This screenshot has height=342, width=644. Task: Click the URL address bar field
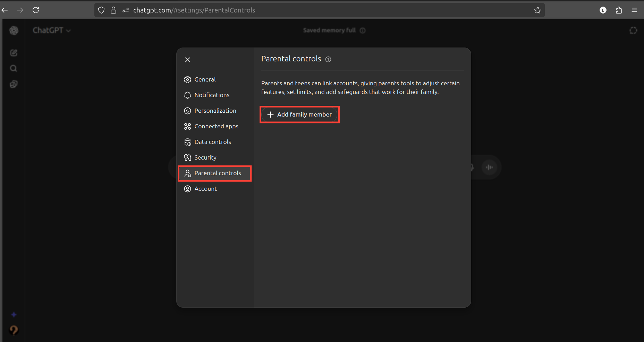pyautogui.click(x=312, y=10)
